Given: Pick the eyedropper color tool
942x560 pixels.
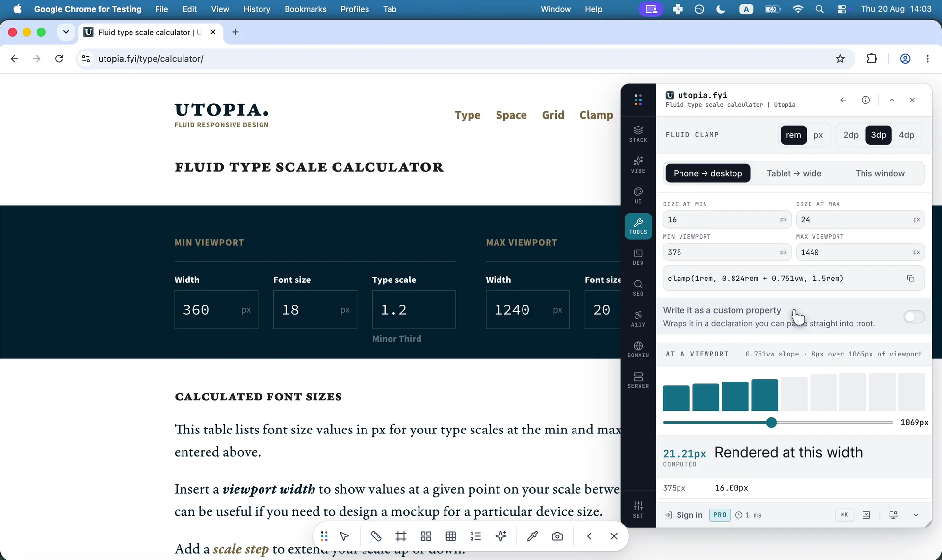Looking at the screenshot, I should click(x=532, y=536).
